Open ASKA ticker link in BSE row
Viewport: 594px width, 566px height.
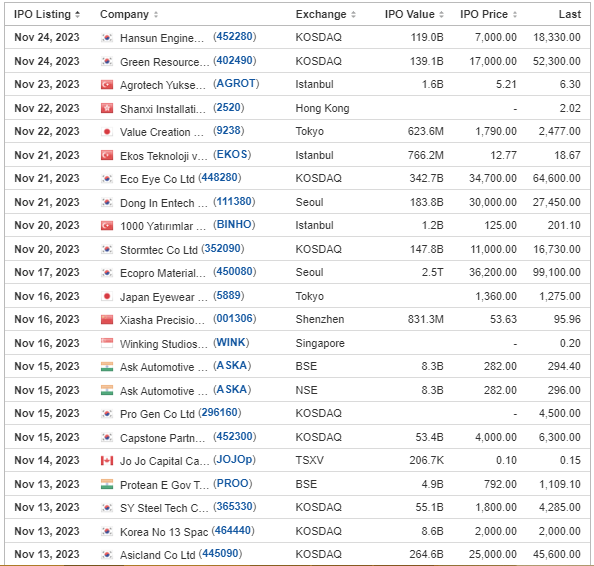coord(232,365)
